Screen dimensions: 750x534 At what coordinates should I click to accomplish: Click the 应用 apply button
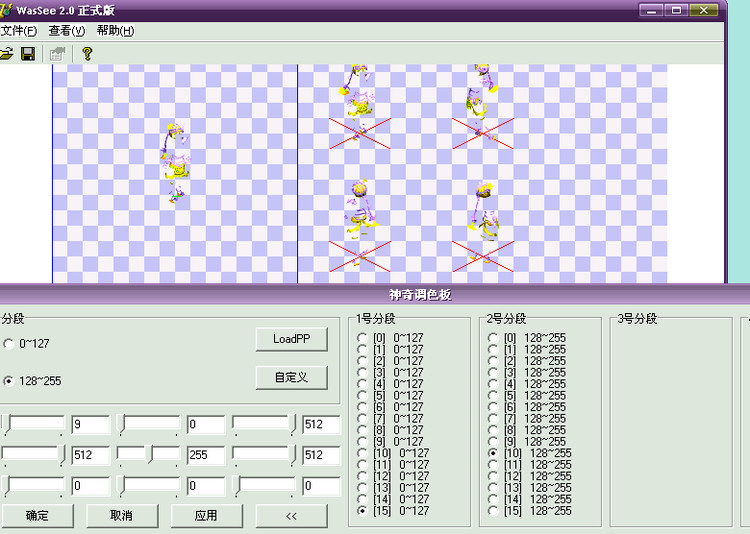point(206,515)
